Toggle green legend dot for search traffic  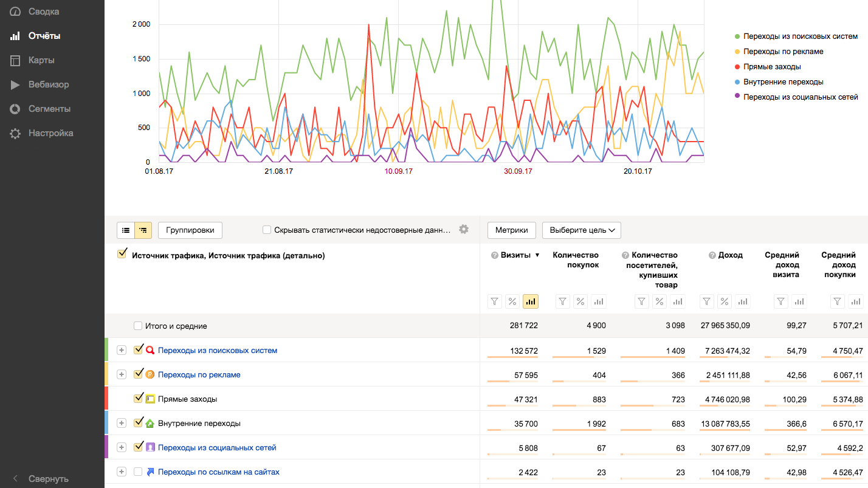pyautogui.click(x=737, y=36)
